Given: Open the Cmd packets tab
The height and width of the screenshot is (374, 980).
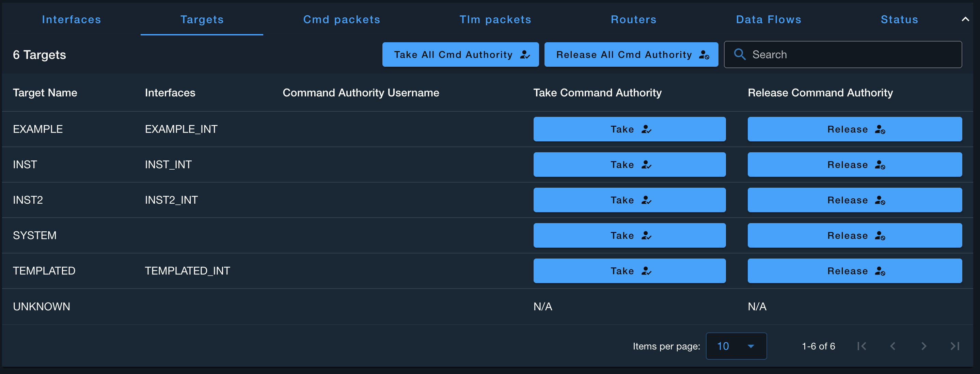Looking at the screenshot, I should pyautogui.click(x=341, y=19).
